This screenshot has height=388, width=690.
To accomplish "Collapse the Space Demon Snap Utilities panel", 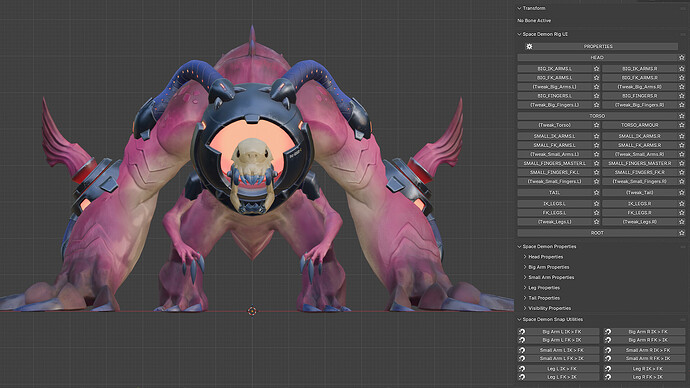I will (552, 319).
